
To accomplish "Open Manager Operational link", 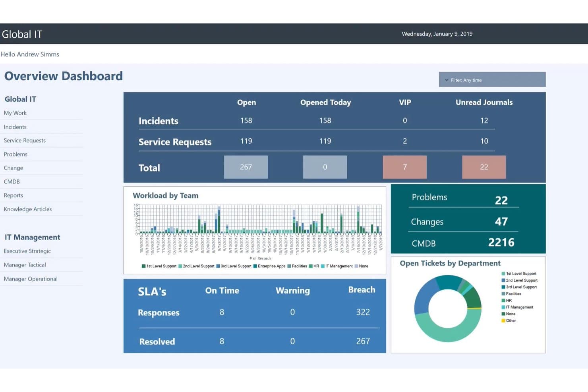I will click(31, 279).
